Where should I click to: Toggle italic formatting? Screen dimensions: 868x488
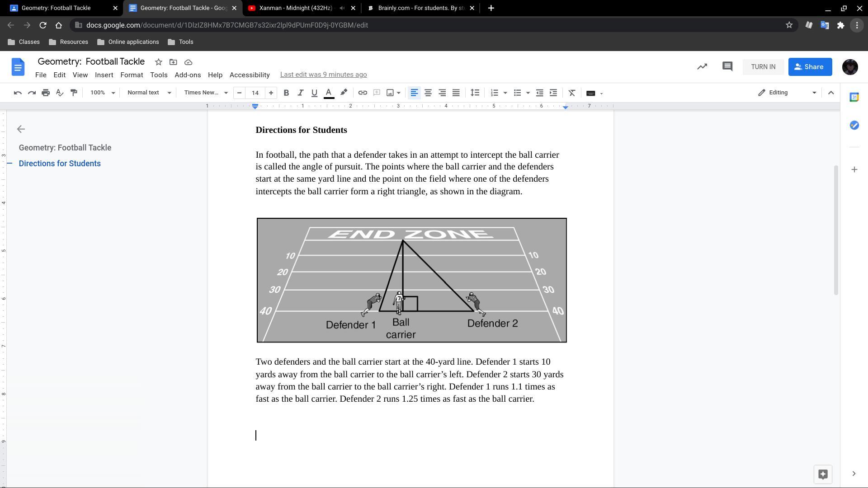point(300,93)
